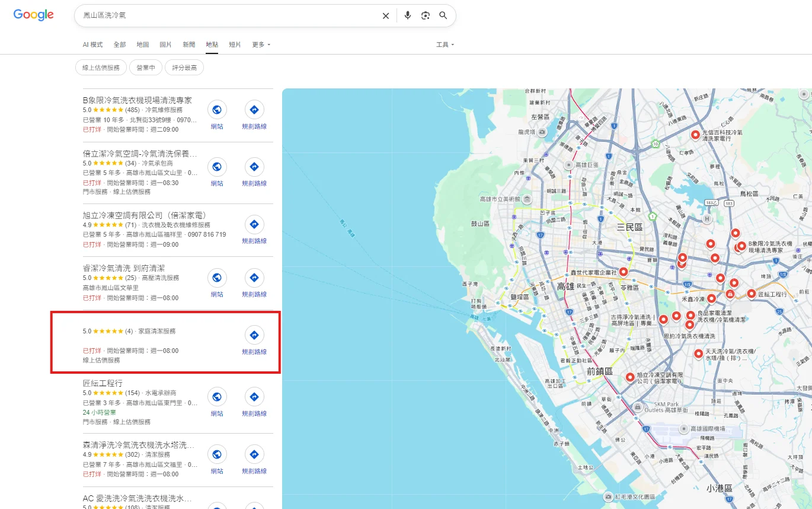Switch to 圖片 tab

point(166,44)
